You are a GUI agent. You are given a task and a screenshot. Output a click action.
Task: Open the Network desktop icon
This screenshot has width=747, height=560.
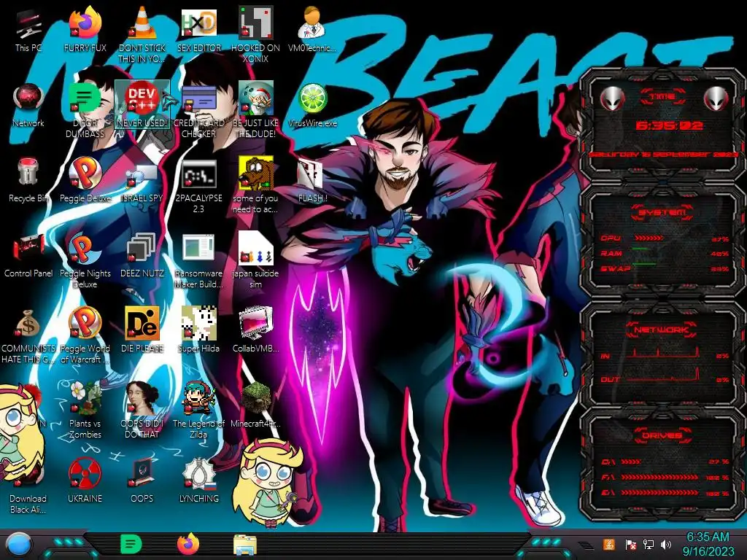pos(28,106)
